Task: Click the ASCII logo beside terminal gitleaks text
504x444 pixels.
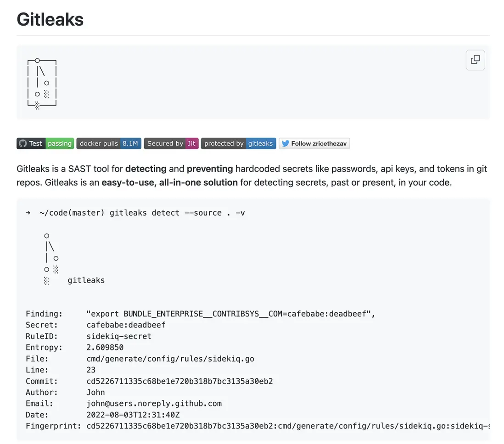Action: [51, 258]
